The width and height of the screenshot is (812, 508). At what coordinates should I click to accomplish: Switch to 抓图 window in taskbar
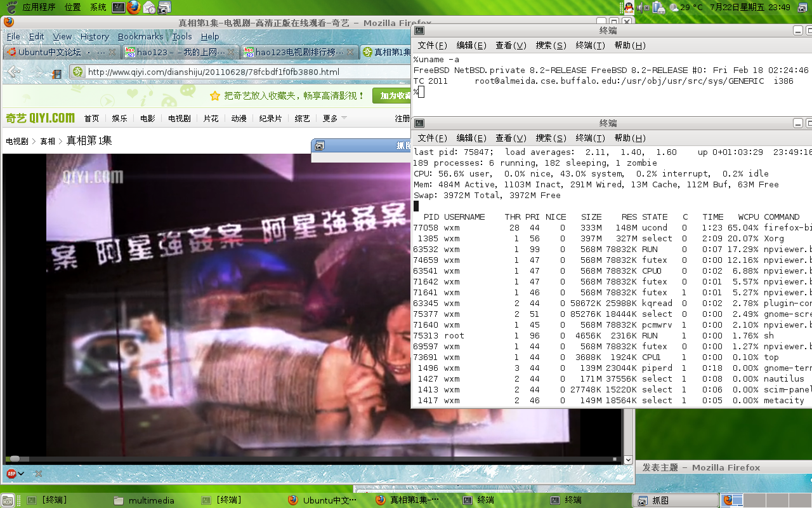[x=676, y=500]
